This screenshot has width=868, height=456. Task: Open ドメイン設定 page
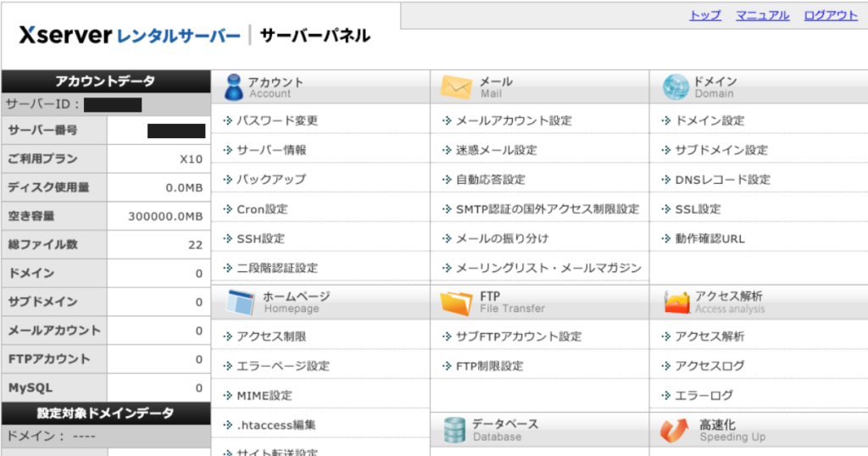[709, 121]
